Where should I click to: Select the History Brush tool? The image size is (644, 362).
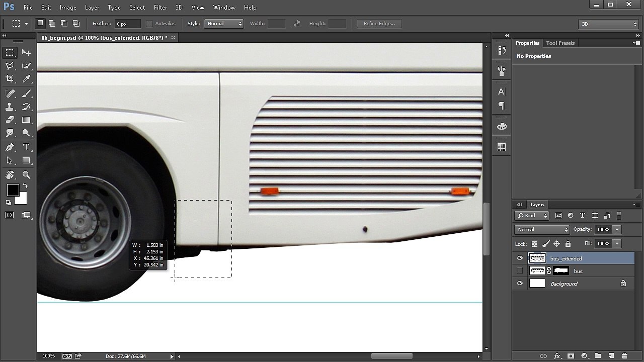pyautogui.click(x=26, y=107)
